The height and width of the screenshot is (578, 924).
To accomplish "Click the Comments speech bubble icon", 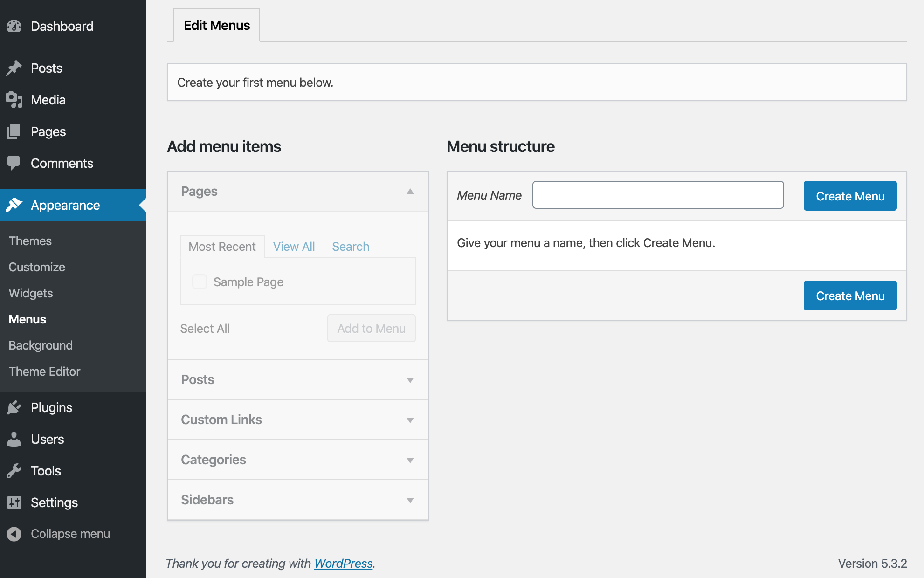I will [14, 163].
